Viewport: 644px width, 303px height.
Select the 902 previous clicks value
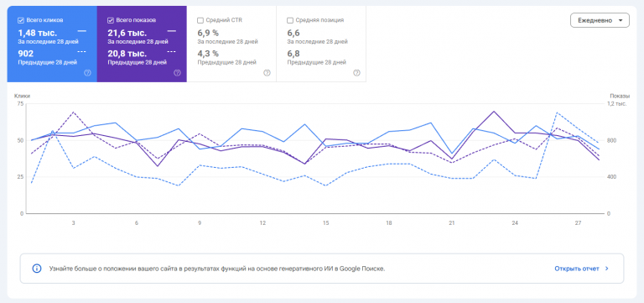(25, 54)
